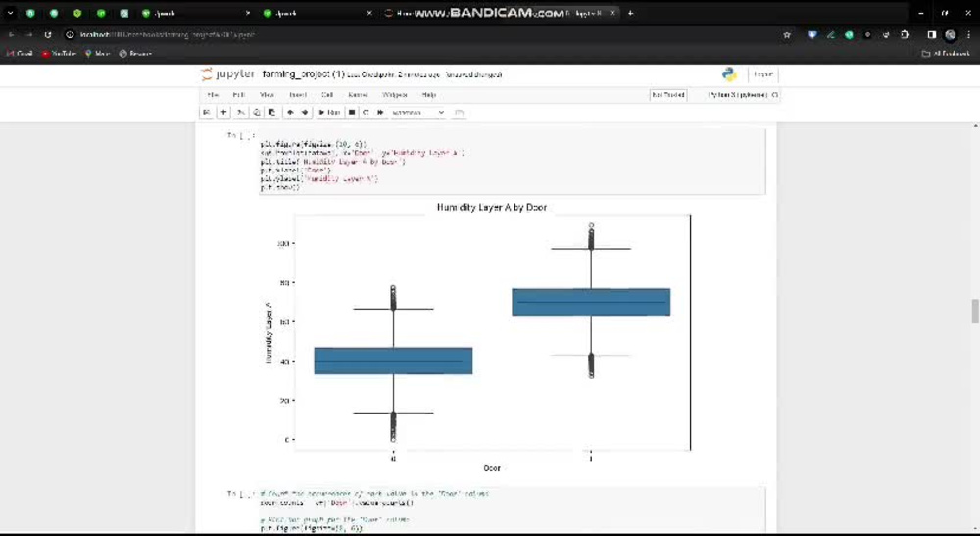Click the Python logo icon
Screen dimensions: 980x536
click(x=729, y=74)
